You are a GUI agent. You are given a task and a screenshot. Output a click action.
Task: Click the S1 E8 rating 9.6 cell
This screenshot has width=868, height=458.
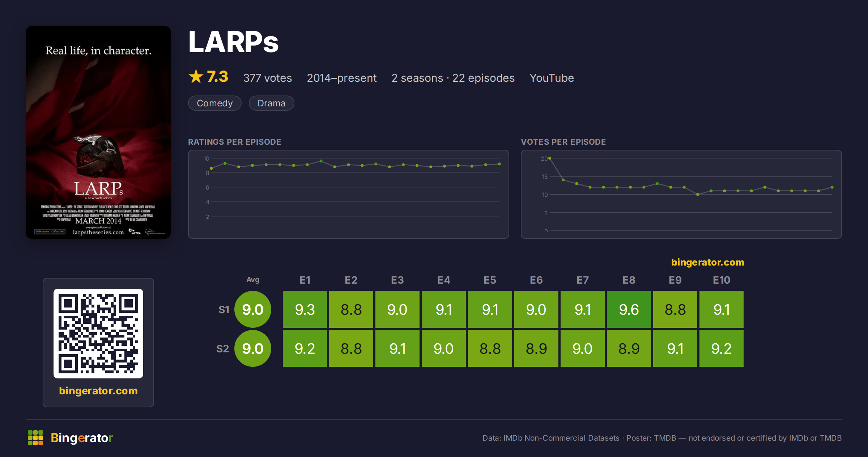[x=629, y=309]
